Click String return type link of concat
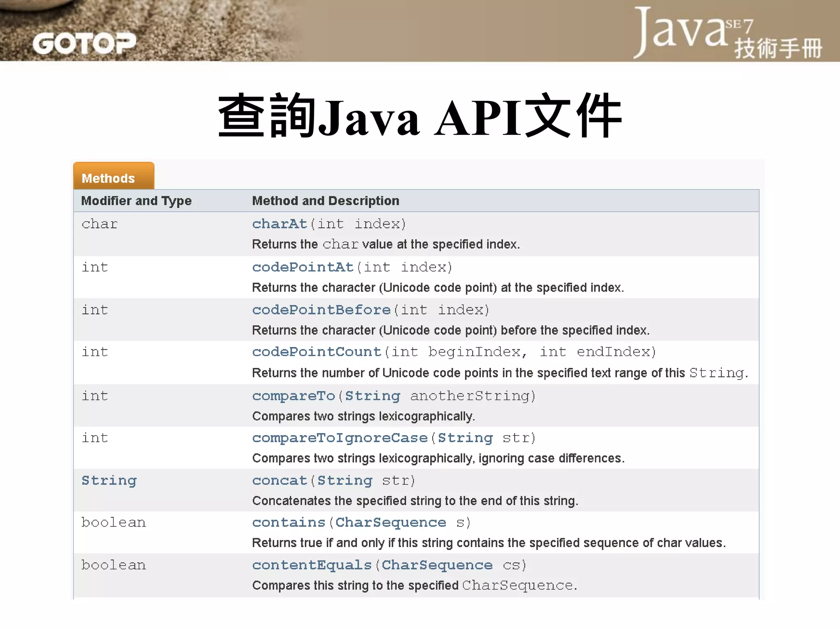 (109, 480)
